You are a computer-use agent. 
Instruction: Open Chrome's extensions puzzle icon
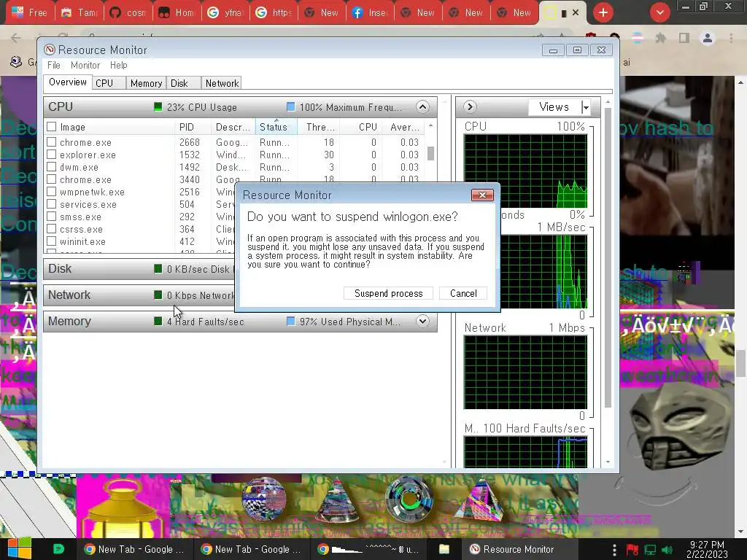tap(661, 38)
